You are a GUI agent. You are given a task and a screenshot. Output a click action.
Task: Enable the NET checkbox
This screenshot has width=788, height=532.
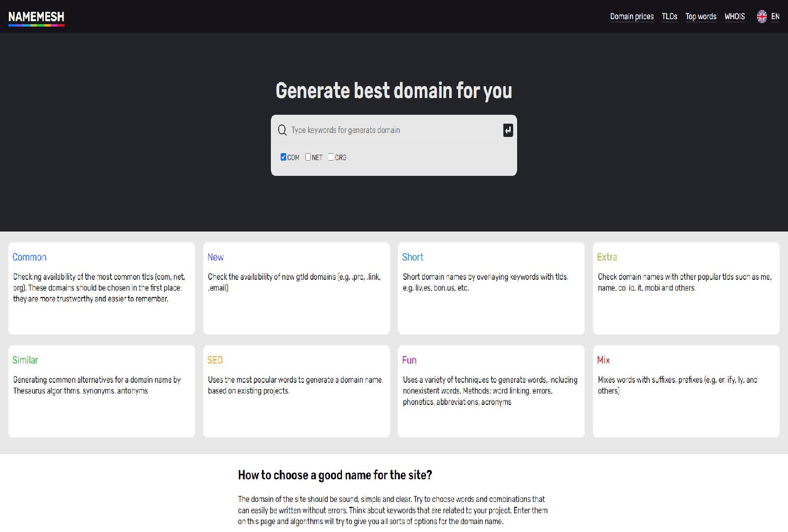pyautogui.click(x=308, y=157)
